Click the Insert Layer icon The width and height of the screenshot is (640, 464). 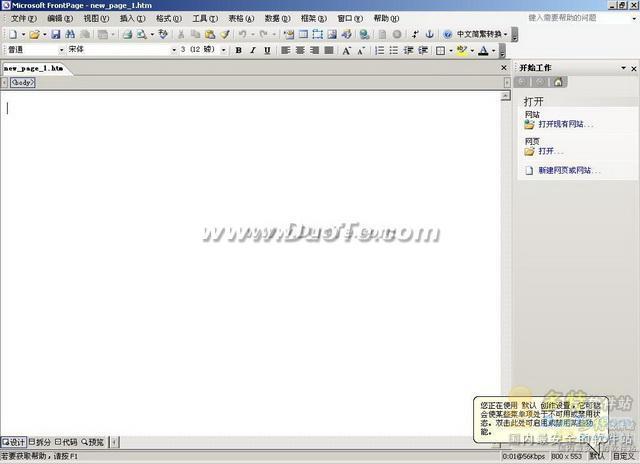pos(318,34)
